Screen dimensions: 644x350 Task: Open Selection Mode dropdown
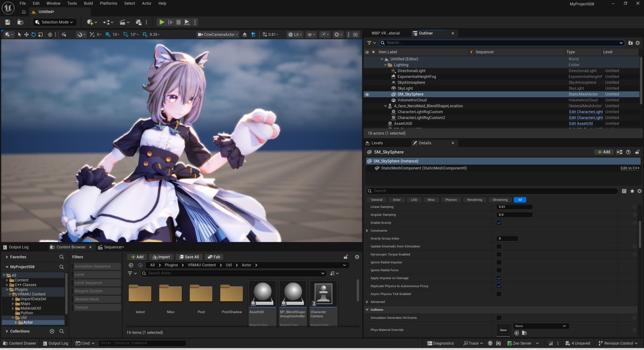55,22
